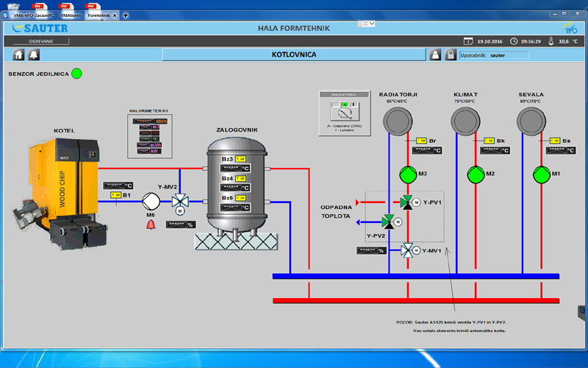Select the Y-MV1 mixing valve
Viewport: 588px width, 368px height.
click(x=409, y=250)
